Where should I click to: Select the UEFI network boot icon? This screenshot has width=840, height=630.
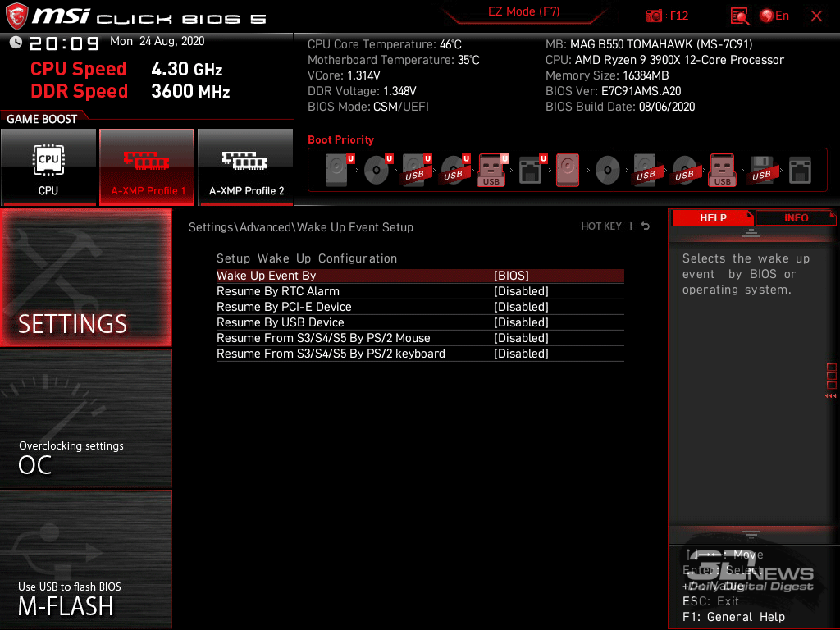532,170
